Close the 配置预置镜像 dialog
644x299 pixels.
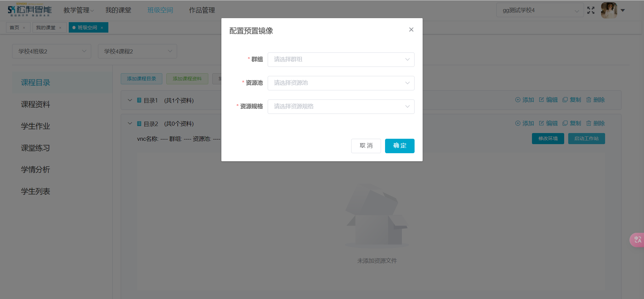tap(411, 30)
